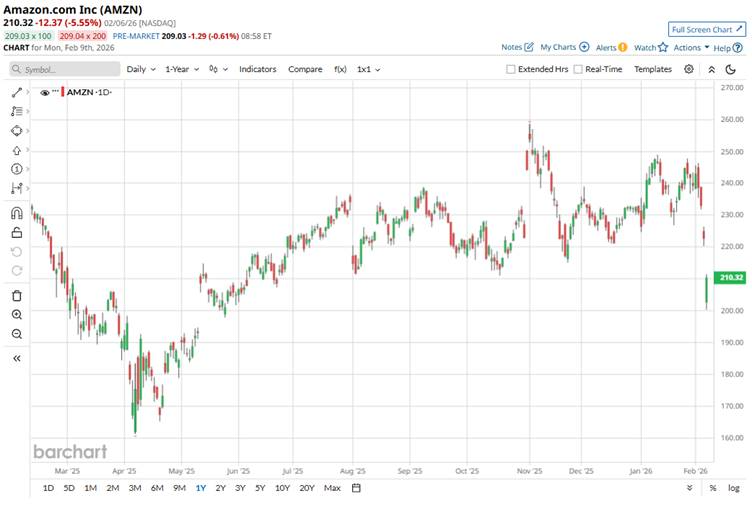Click the lock drawings icon
The image size is (752, 506).
pyautogui.click(x=17, y=232)
